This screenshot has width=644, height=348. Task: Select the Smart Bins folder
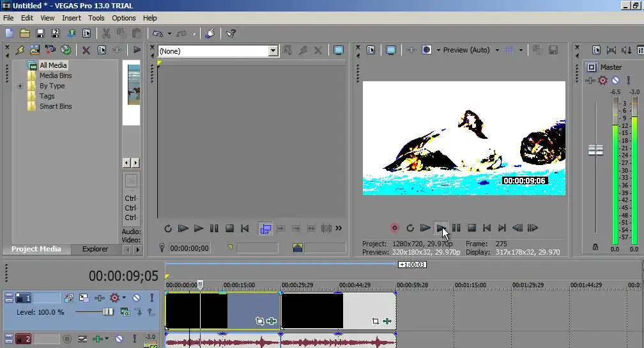[56, 106]
